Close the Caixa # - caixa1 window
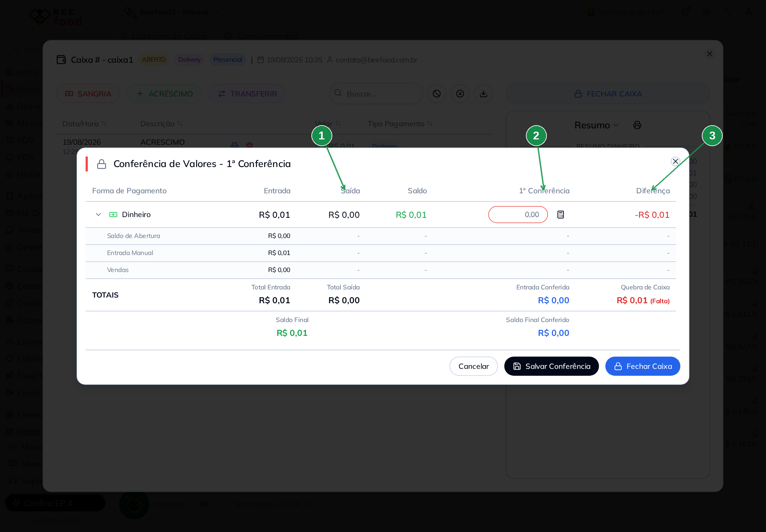This screenshot has width=766, height=532. 710,54
